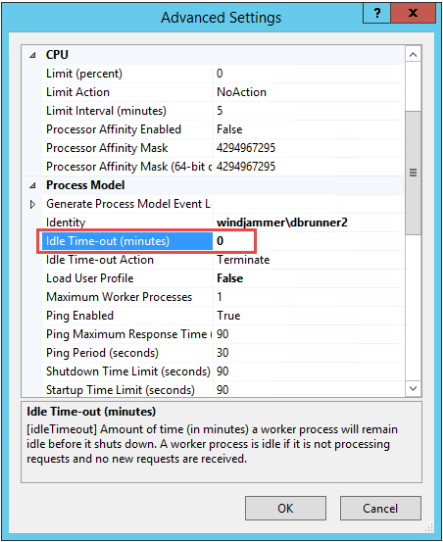The image size is (443, 542).
Task: Collapse the Process Model section
Action: coord(32,186)
